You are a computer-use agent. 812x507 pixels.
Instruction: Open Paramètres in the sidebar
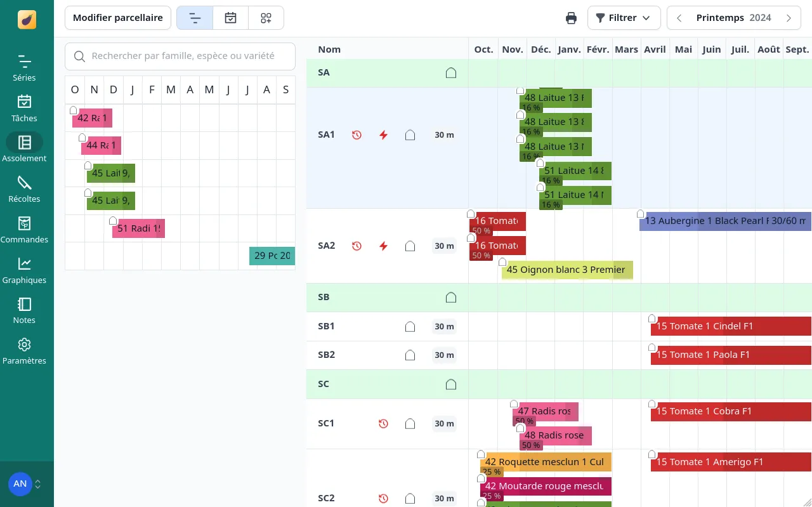click(x=24, y=351)
